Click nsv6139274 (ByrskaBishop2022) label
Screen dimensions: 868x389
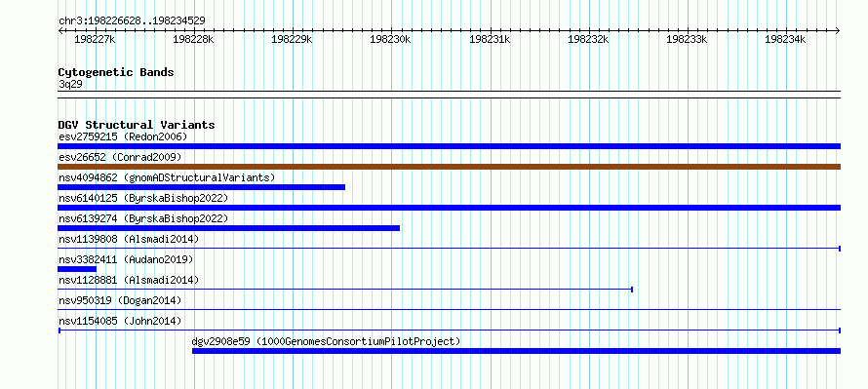[143, 218]
